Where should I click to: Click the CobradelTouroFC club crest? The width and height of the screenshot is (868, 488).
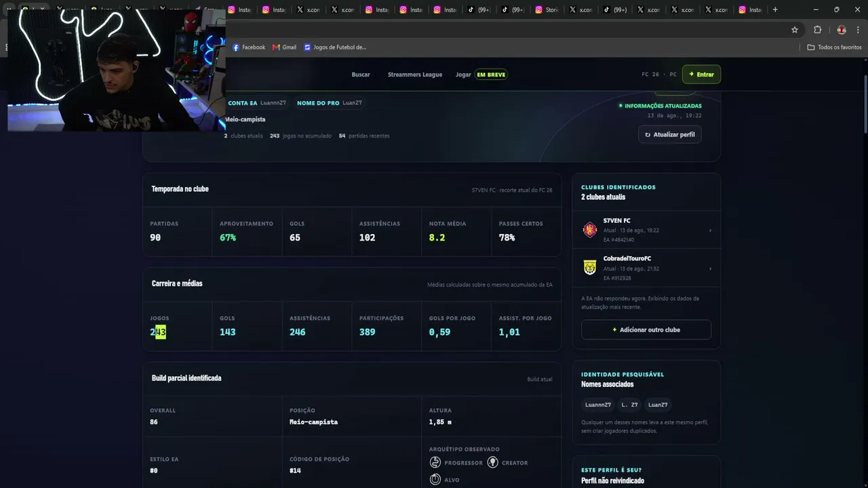pyautogui.click(x=590, y=268)
